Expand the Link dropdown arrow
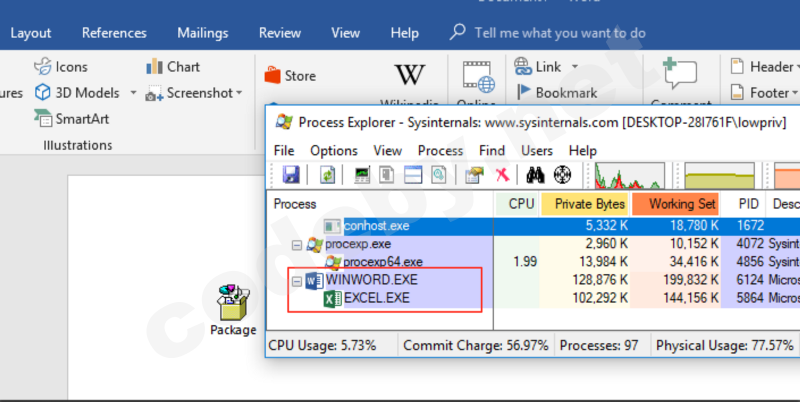800x402 pixels. 575,67
